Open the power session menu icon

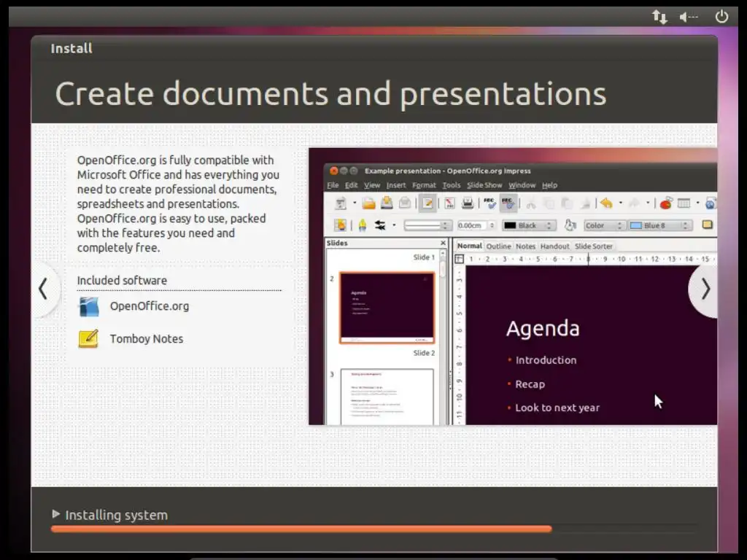click(x=721, y=17)
